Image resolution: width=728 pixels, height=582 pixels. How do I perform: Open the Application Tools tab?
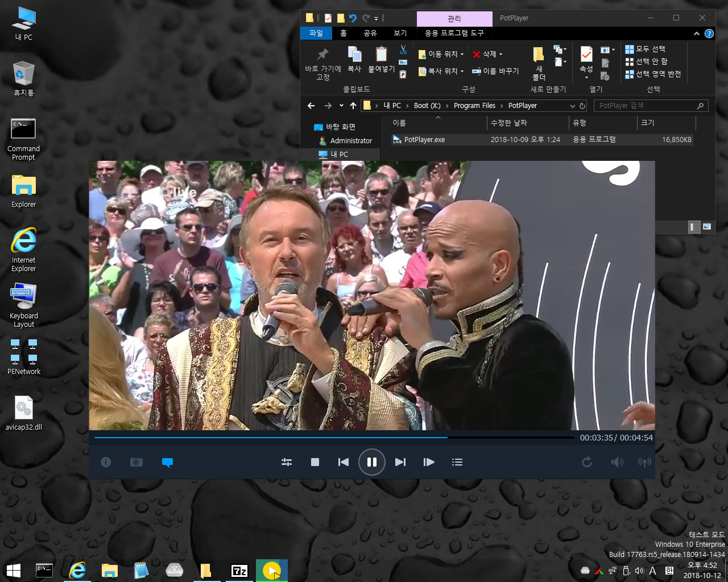point(454,33)
